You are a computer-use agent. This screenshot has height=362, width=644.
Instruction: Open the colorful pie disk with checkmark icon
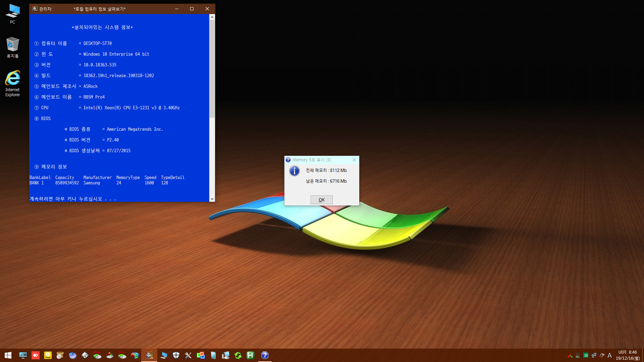coord(135,355)
